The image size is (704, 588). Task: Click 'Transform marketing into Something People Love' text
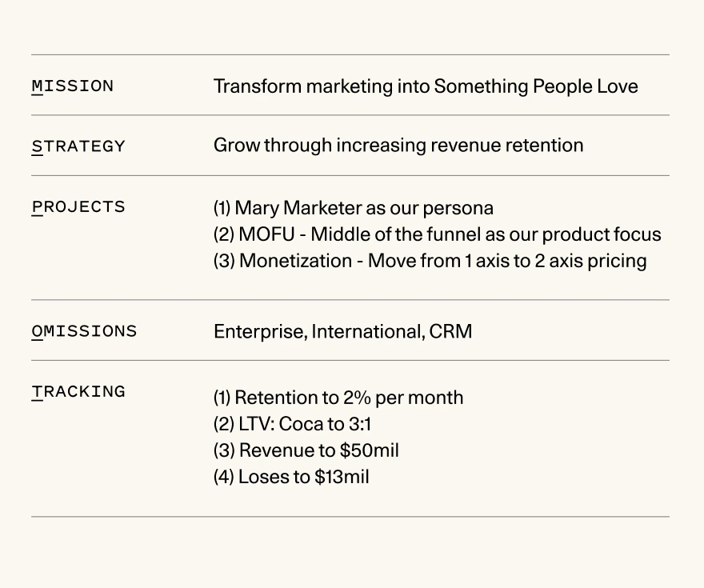tap(426, 86)
